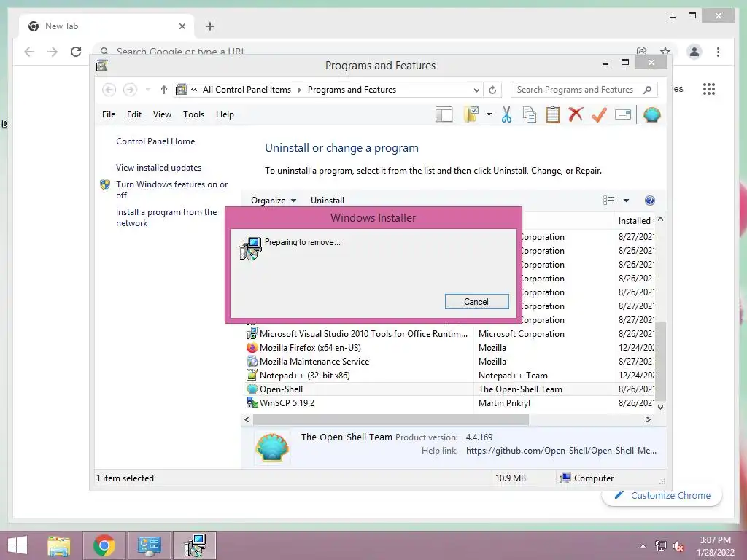
Task: Click the vertical scrollbar down arrow in program list
Action: click(660, 407)
